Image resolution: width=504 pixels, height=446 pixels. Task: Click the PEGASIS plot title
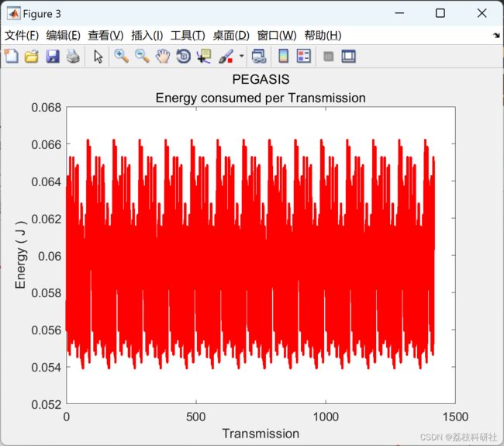coord(261,79)
